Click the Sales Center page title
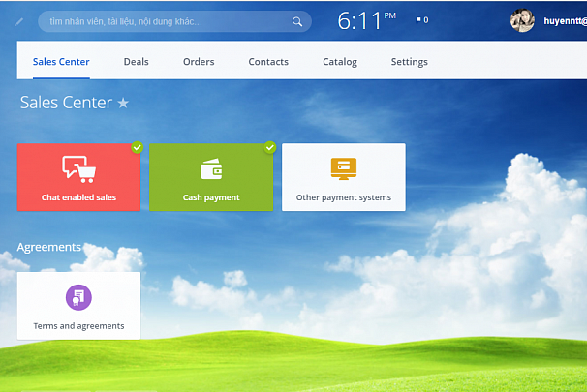Viewport: 587px width, 392px height. (66, 103)
